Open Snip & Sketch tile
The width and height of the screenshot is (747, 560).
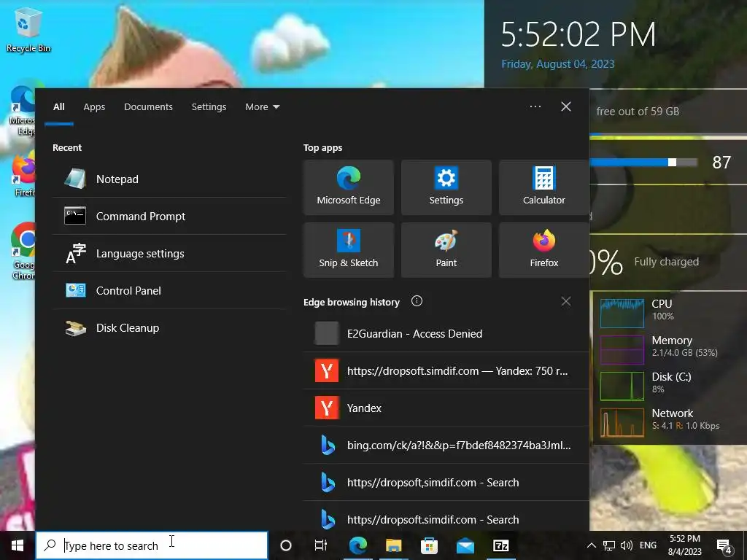(348, 249)
